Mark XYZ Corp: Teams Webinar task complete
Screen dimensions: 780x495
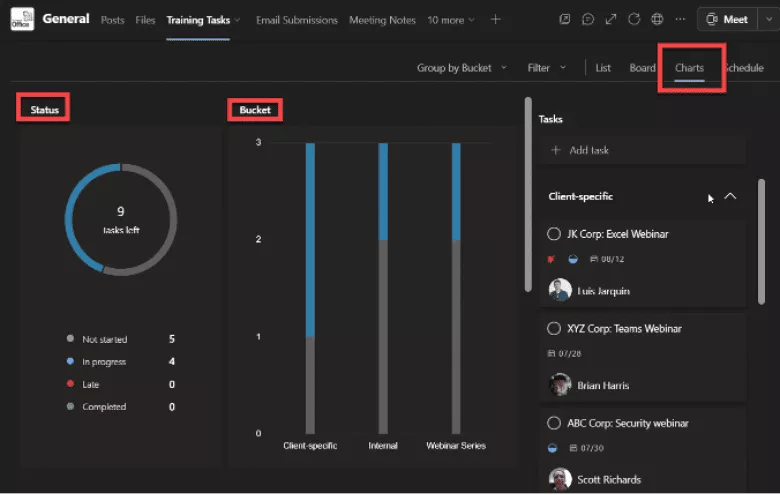point(554,328)
